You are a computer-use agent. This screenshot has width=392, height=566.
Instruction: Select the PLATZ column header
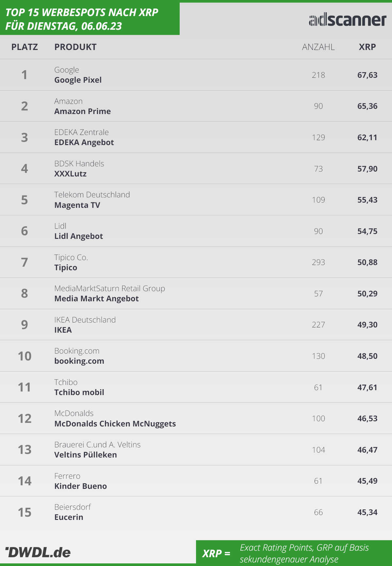(24, 47)
